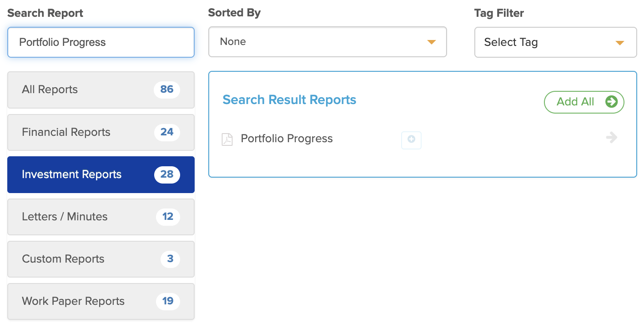Click the Add All button

(x=584, y=102)
